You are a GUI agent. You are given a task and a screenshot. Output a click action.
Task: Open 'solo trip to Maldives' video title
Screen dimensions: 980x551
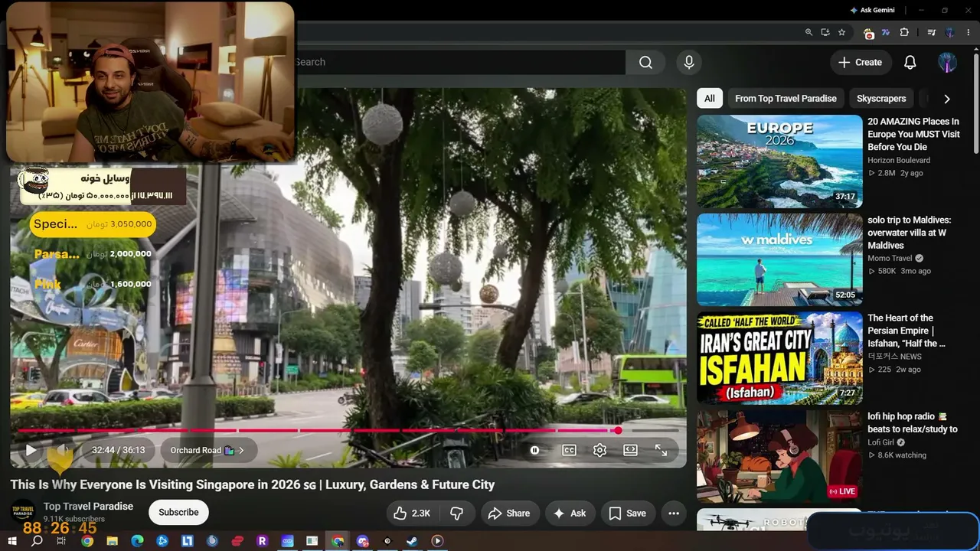pos(910,233)
